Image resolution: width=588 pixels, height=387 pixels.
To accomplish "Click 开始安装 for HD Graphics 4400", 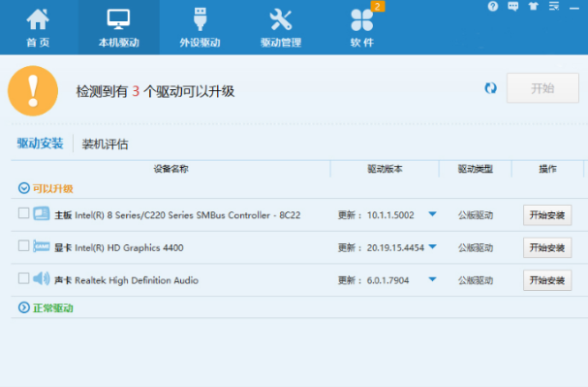I will (x=547, y=247).
